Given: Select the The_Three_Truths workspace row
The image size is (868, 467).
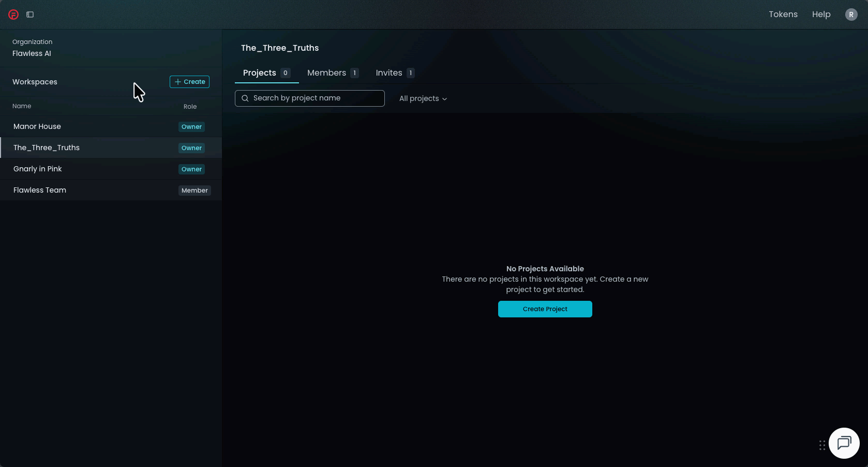Looking at the screenshot, I should (x=111, y=148).
